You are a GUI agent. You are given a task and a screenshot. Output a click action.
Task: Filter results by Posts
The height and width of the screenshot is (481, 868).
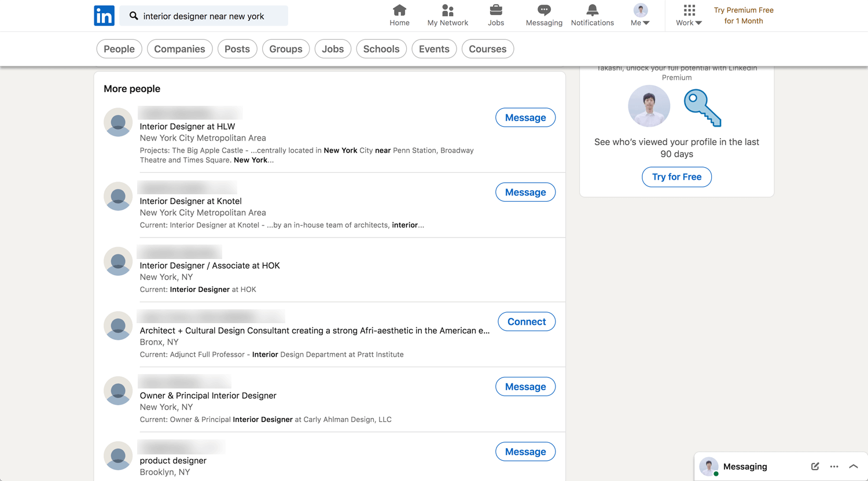[237, 49]
